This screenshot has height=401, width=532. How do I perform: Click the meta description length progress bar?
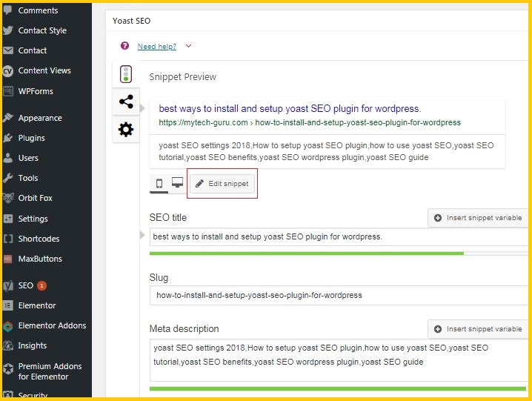338,388
